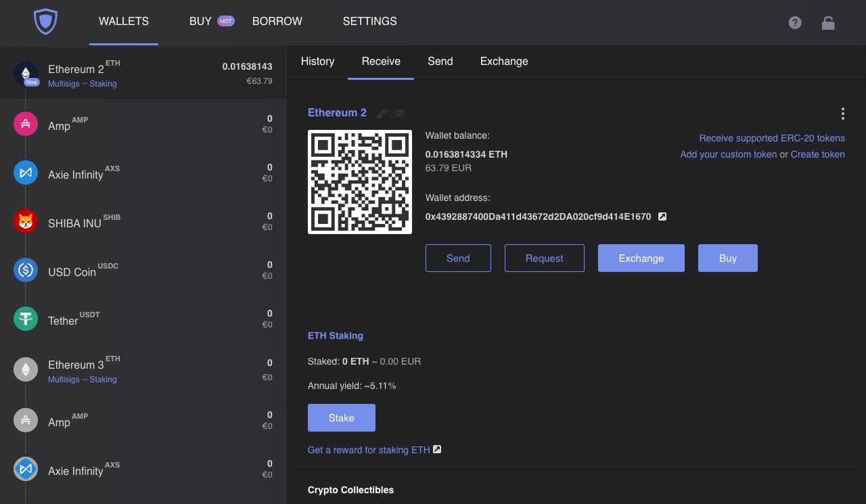Screen dimensions: 866x504
Task: Click the Ethereum 2 wallet title
Action: click(337, 113)
